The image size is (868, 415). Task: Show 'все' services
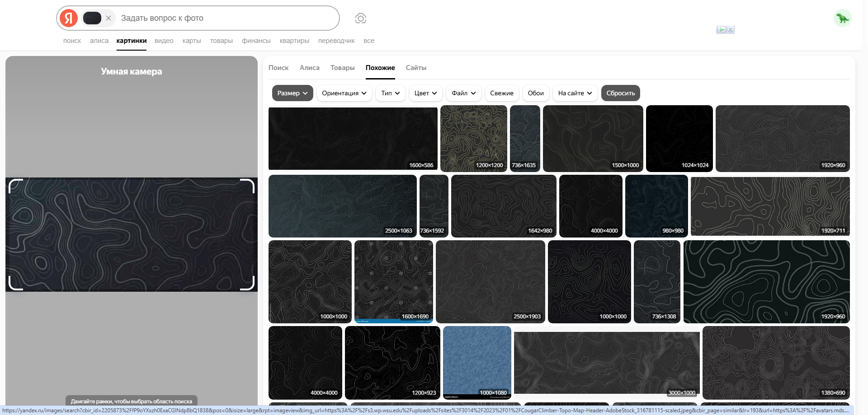click(369, 41)
